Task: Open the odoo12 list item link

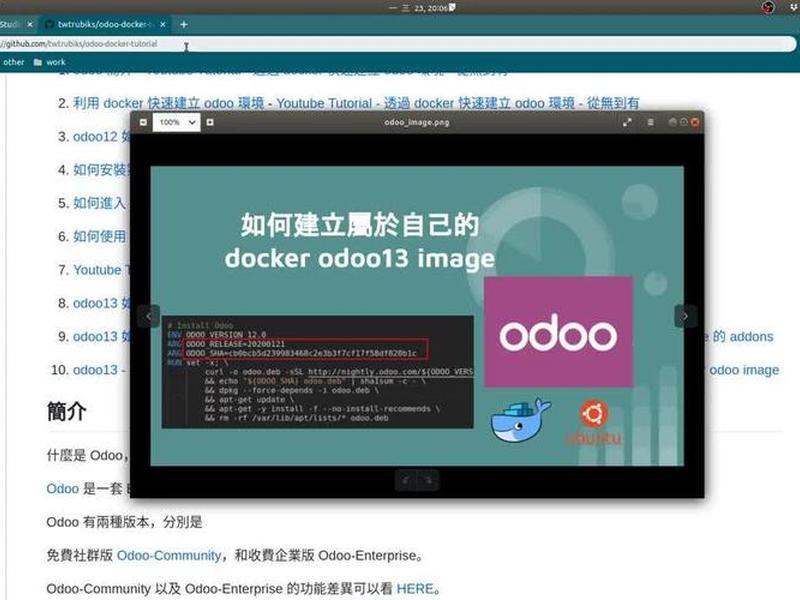Action: [x=102, y=137]
